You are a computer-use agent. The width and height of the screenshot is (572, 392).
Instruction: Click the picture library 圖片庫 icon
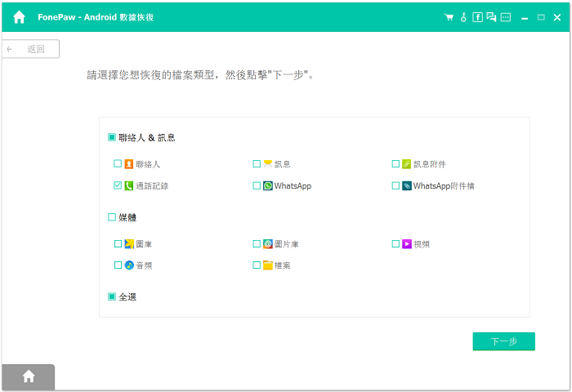pyautogui.click(x=268, y=243)
